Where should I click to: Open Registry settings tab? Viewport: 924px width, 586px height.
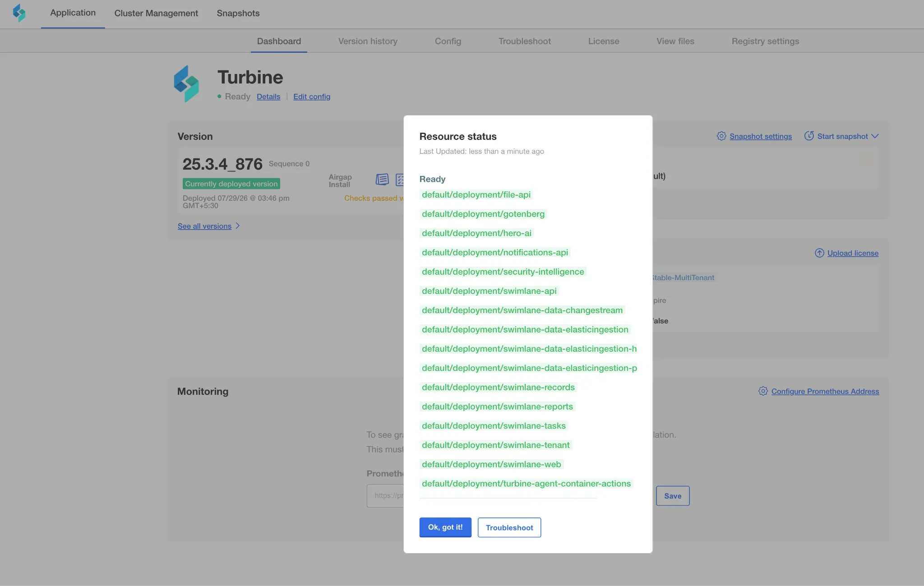(x=765, y=41)
